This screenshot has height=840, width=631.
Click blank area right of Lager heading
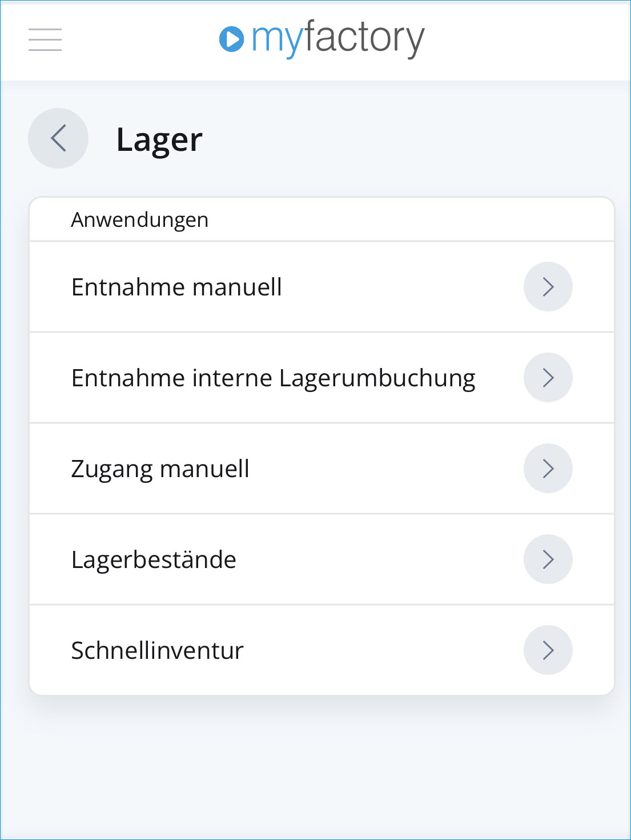coord(411,139)
